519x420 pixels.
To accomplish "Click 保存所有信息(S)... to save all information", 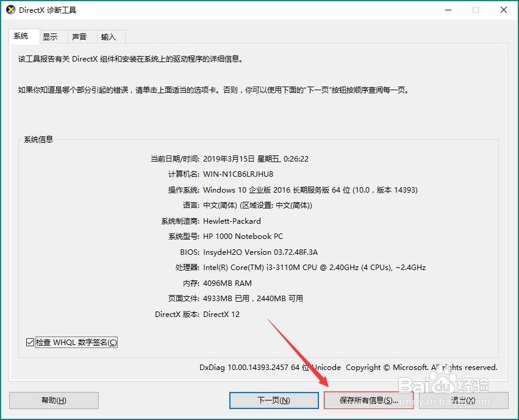I will [368, 400].
